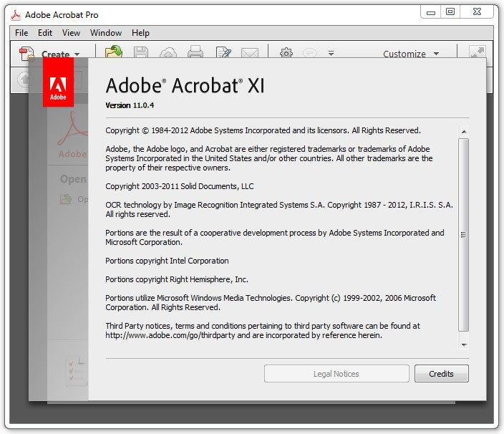Click the gear settings toolbar icon
Viewport: 504px width, 434px height.
click(286, 53)
